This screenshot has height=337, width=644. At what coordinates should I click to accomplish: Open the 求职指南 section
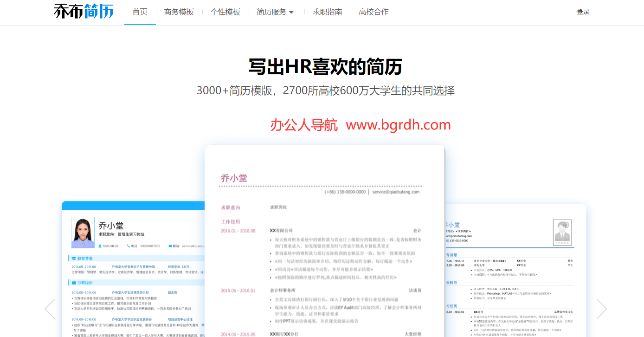[x=327, y=12]
